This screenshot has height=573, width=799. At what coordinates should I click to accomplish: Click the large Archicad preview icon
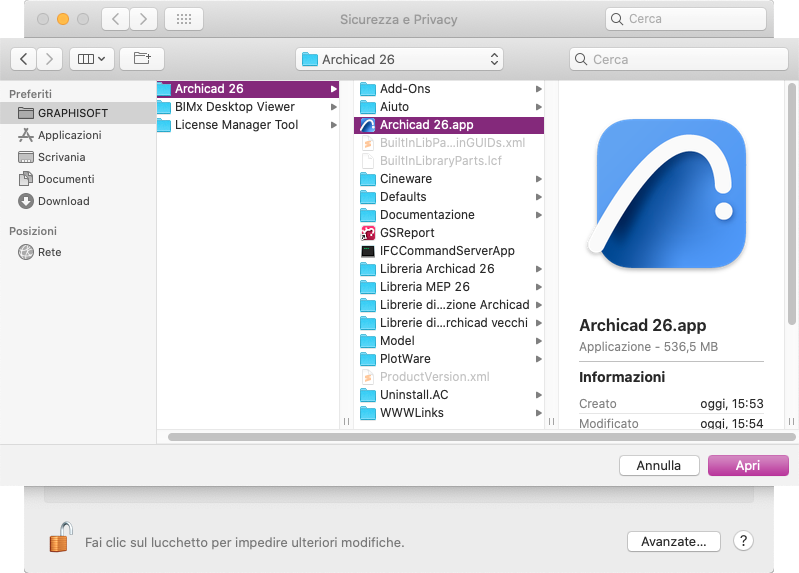click(x=668, y=194)
